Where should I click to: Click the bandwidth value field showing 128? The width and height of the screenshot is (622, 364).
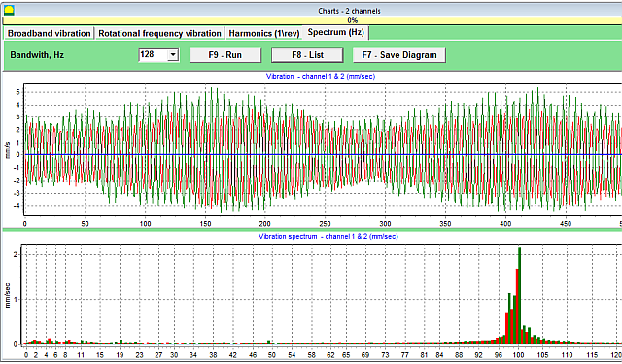[x=154, y=55]
